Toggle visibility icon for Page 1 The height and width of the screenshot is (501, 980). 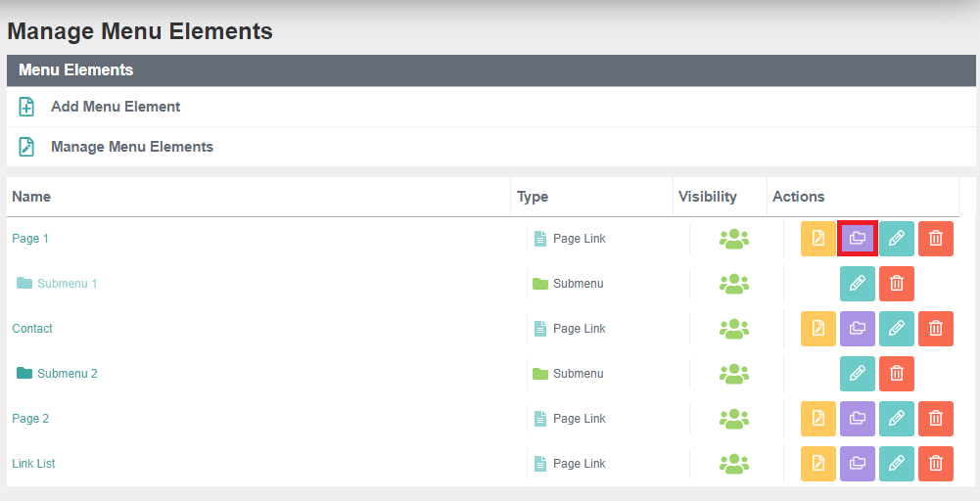tap(733, 239)
